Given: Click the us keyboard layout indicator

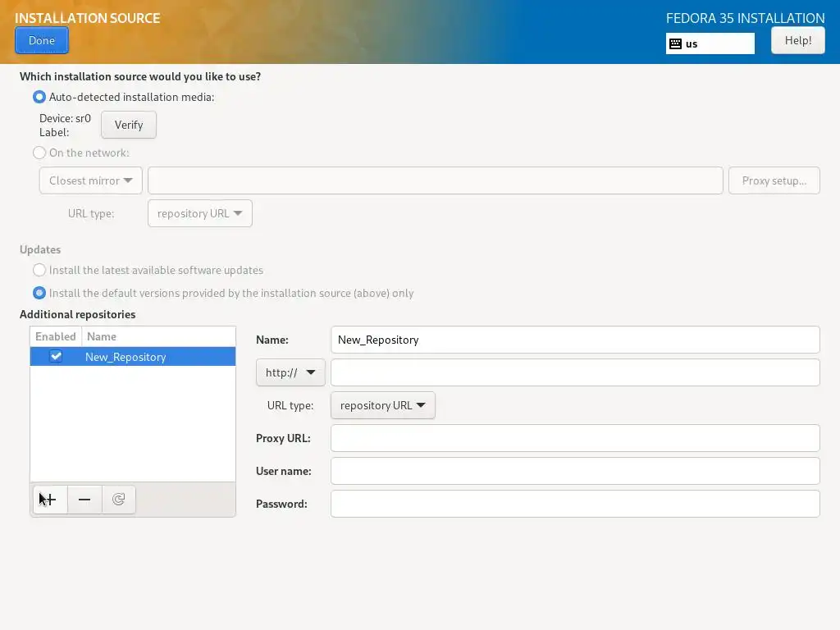Looking at the screenshot, I should click(x=710, y=44).
